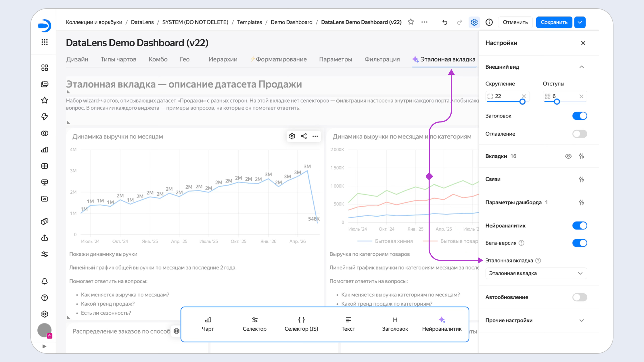Screen dimensions: 644x362
Task: Open links icon on 'Динамика выручки по месяцам' widget
Action: (x=304, y=136)
